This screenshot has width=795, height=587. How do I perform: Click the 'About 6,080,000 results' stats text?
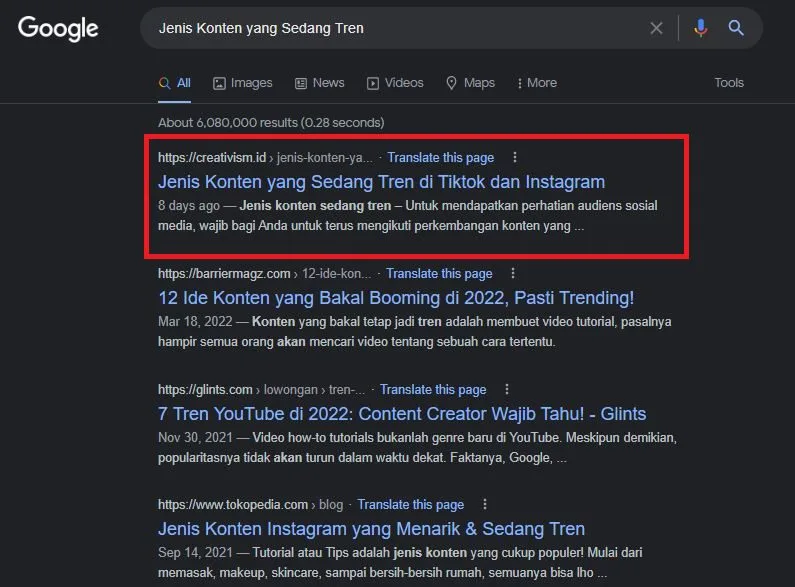point(271,123)
